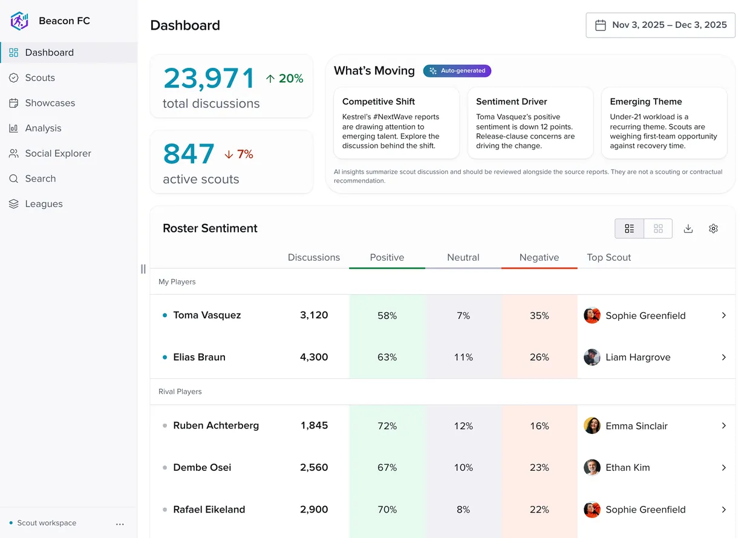
Task: Click the Showcases calendar icon
Action: 13,103
